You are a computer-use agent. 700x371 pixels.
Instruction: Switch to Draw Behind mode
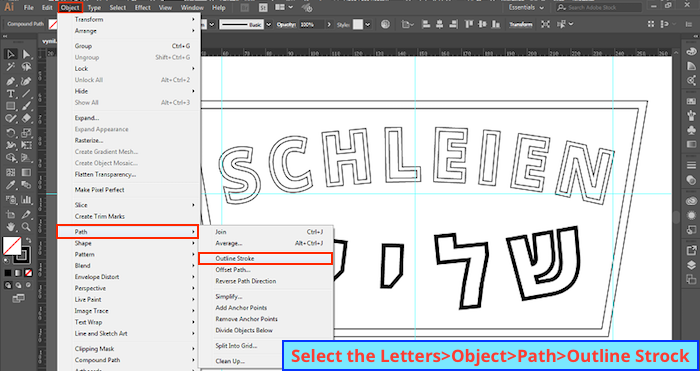(18, 285)
